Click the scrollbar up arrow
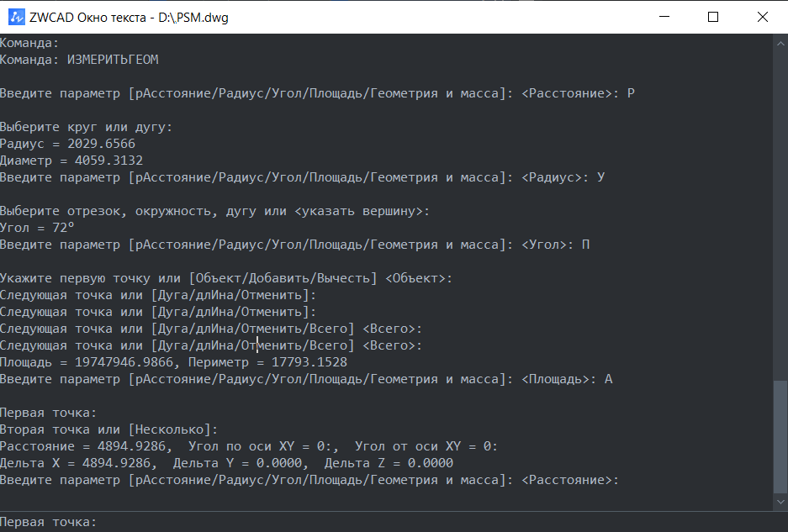Viewport: 788px width, 532px height. click(780, 41)
